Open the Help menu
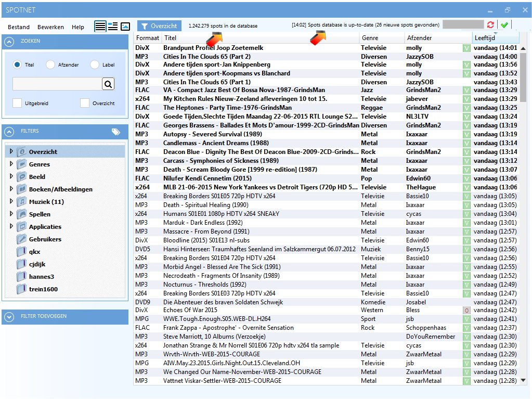 pos(77,27)
